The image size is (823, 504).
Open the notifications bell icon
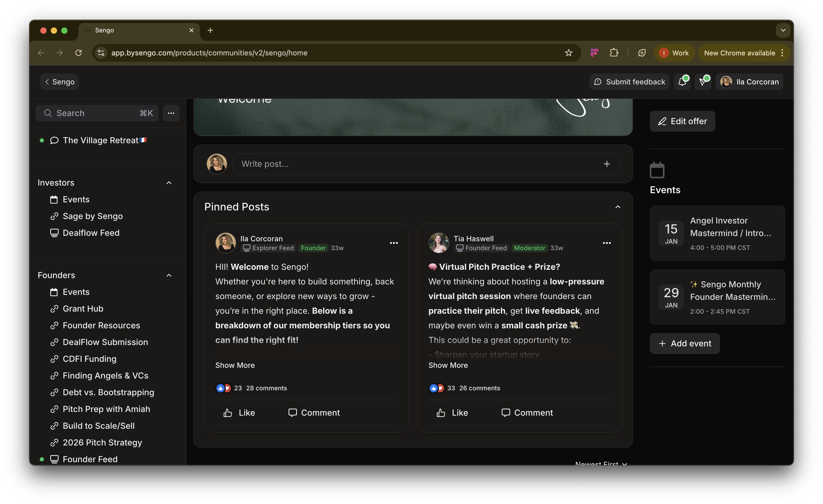(x=682, y=82)
